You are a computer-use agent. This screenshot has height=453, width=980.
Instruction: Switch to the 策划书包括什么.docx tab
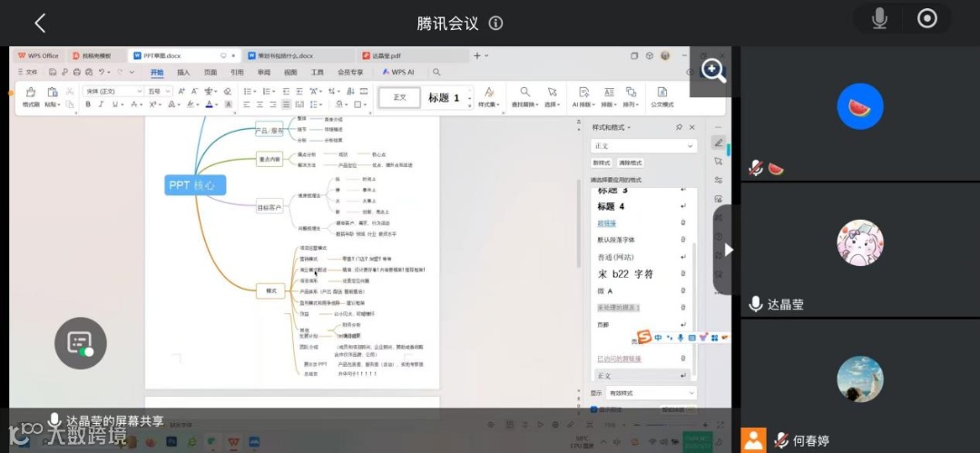click(297, 55)
